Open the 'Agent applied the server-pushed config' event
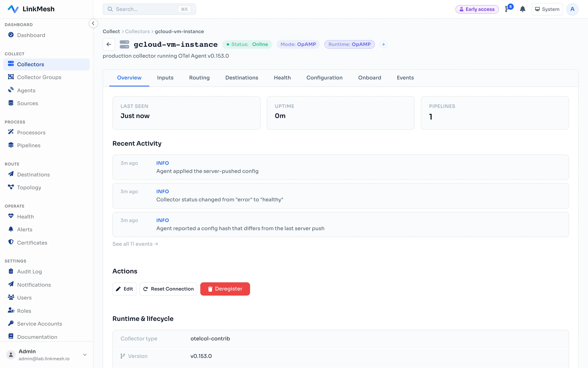 pyautogui.click(x=340, y=167)
